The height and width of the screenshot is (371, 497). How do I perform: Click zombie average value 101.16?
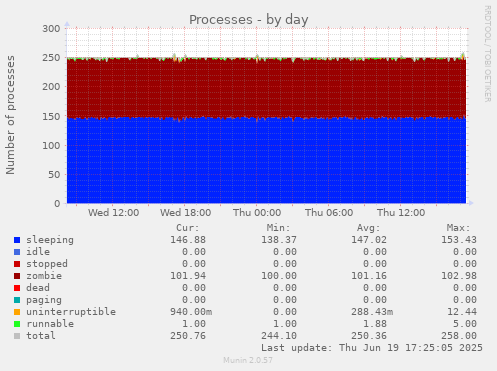click(369, 276)
